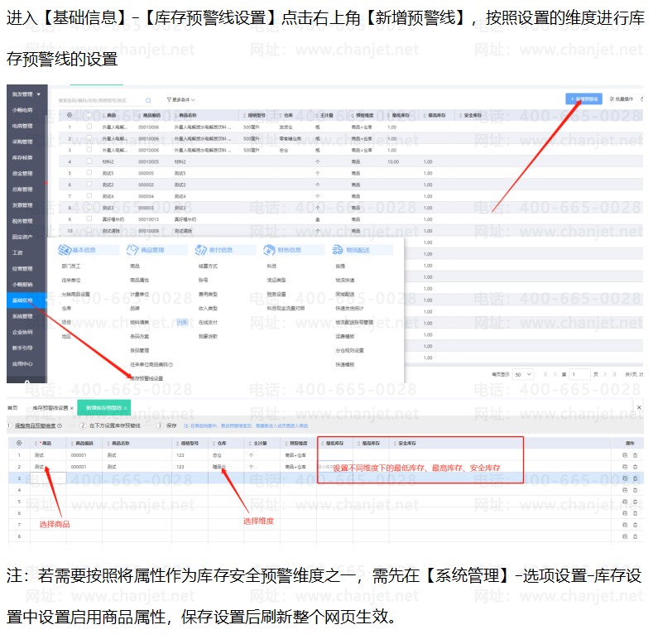Select 库存核算 in the left sidebar
The height and width of the screenshot is (644, 658).
[x=22, y=158]
